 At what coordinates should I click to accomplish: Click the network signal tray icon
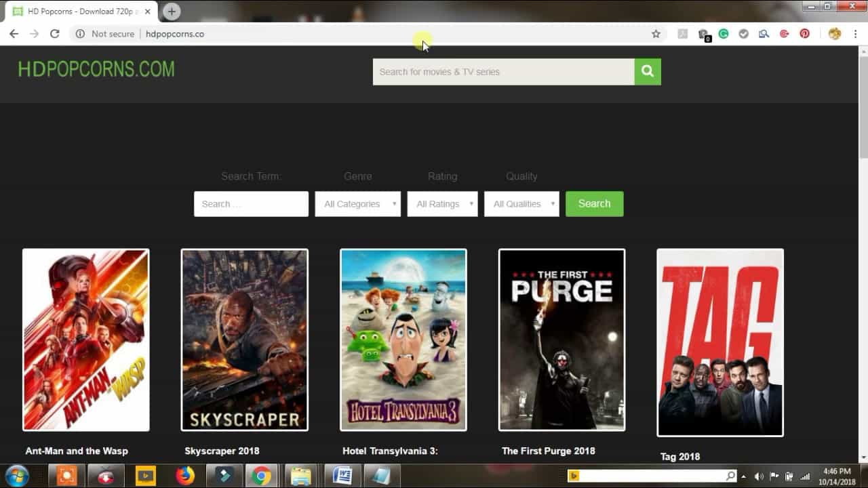click(x=805, y=476)
